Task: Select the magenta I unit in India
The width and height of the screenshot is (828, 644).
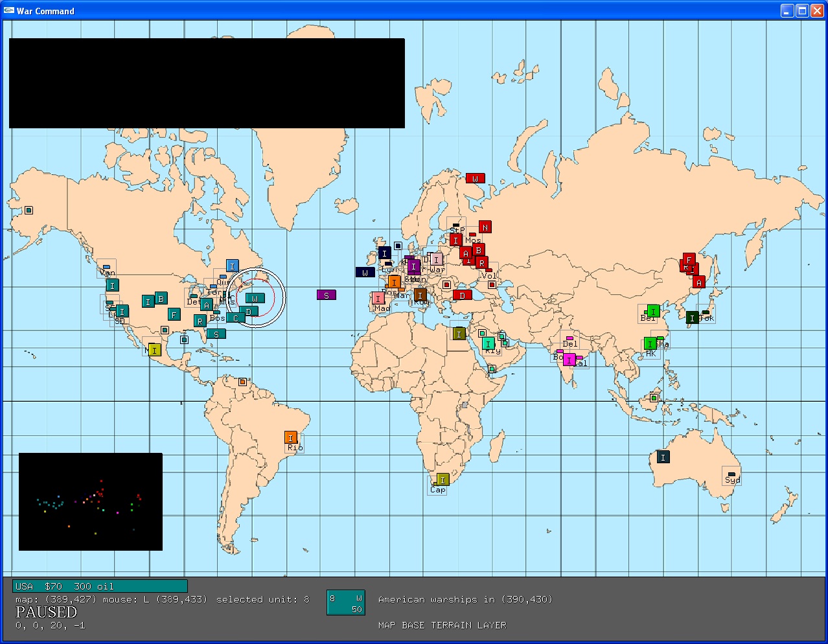Action: tap(569, 359)
